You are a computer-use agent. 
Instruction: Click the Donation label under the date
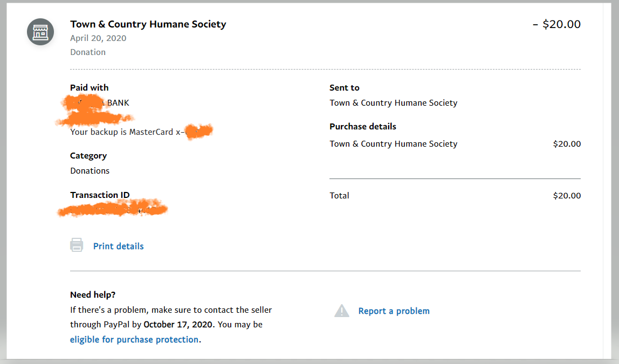(88, 52)
